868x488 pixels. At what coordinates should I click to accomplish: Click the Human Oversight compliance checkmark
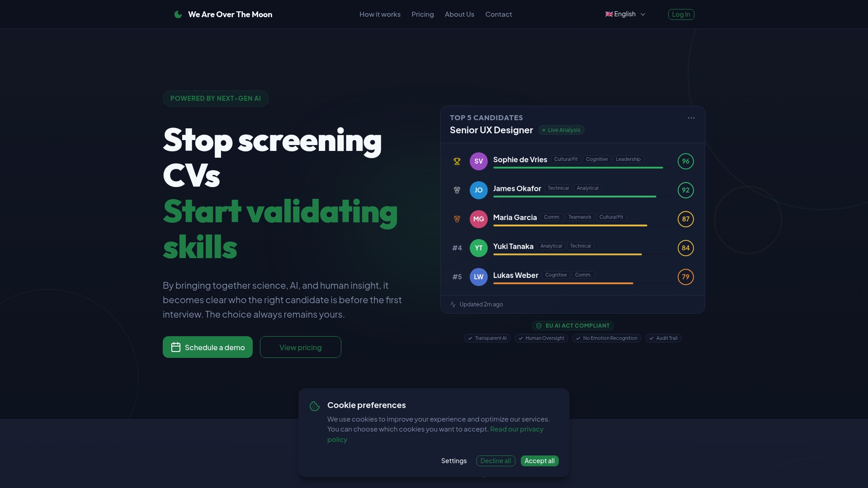click(x=520, y=338)
